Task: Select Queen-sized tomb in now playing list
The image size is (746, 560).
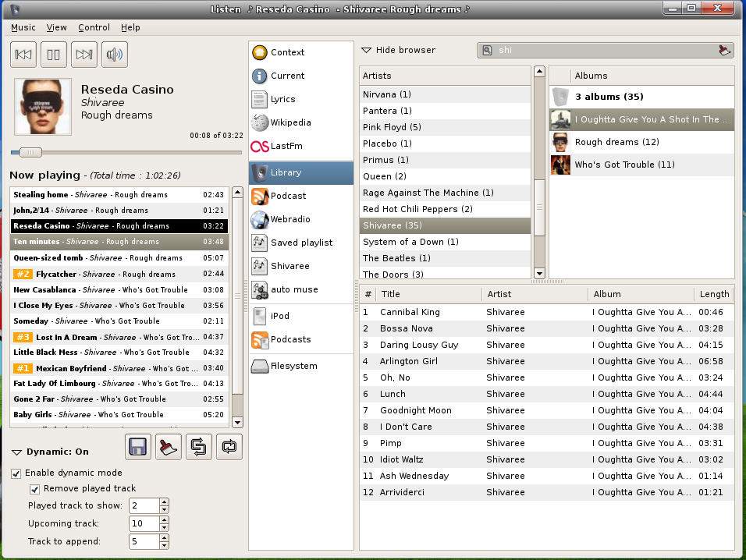Action: [x=119, y=257]
